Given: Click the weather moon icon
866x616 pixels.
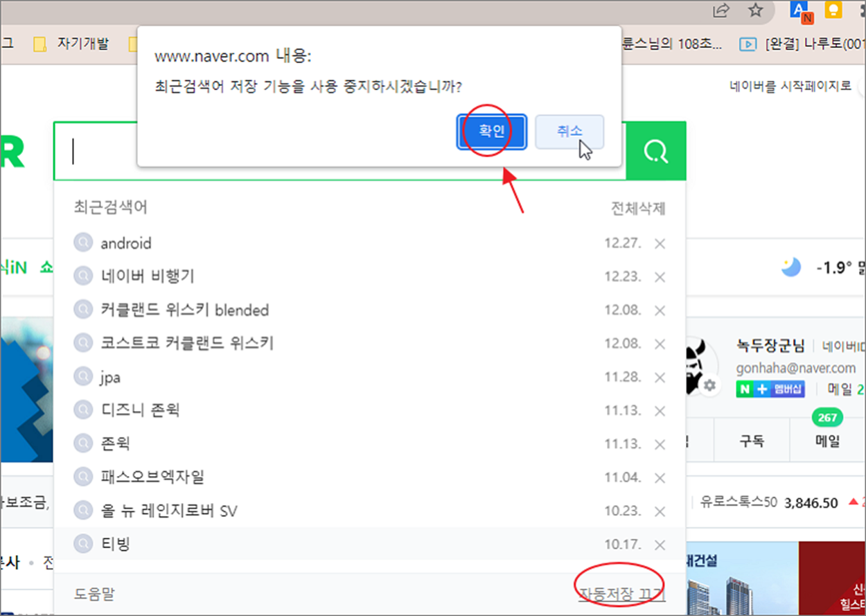Looking at the screenshot, I should click(790, 267).
